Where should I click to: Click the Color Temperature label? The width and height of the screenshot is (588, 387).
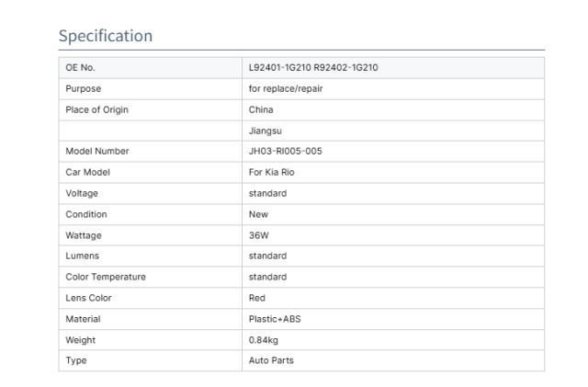104,277
